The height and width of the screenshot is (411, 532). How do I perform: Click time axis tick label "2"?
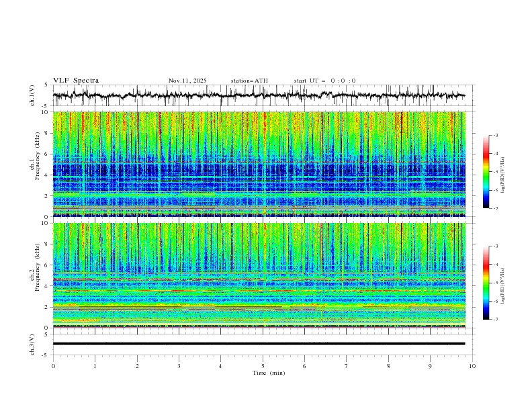(137, 366)
